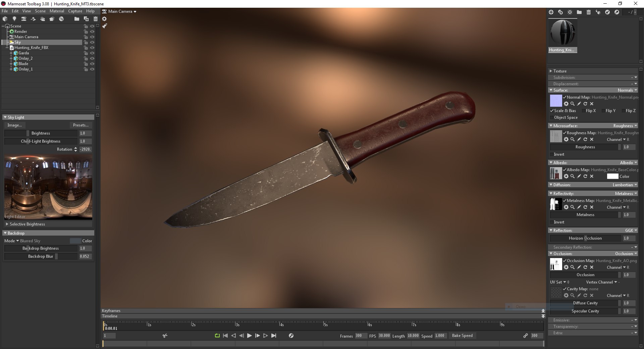
Task: Click the Image... button in Sky Light
Action: [15, 125]
